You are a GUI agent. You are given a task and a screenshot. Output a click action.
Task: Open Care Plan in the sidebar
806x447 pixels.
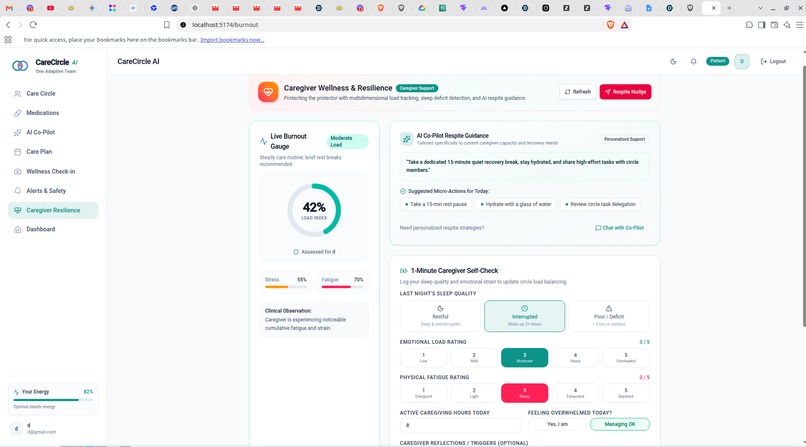(53, 152)
